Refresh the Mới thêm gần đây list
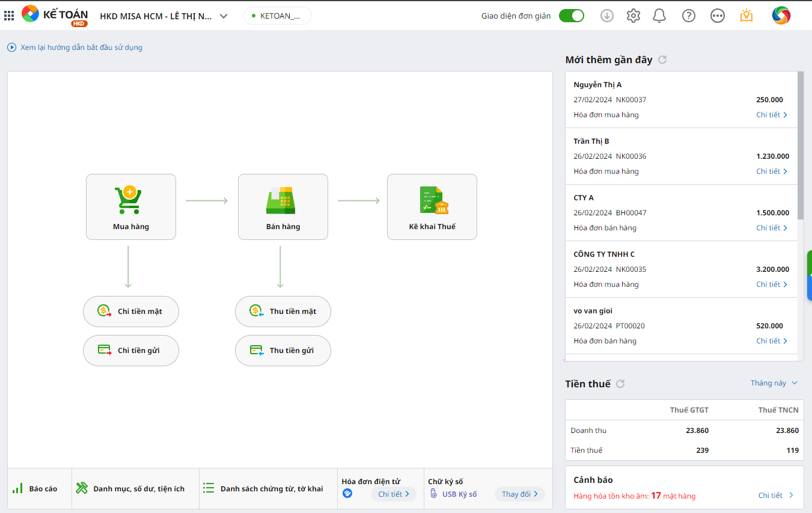Image resolution: width=812 pixels, height=513 pixels. 662,60
